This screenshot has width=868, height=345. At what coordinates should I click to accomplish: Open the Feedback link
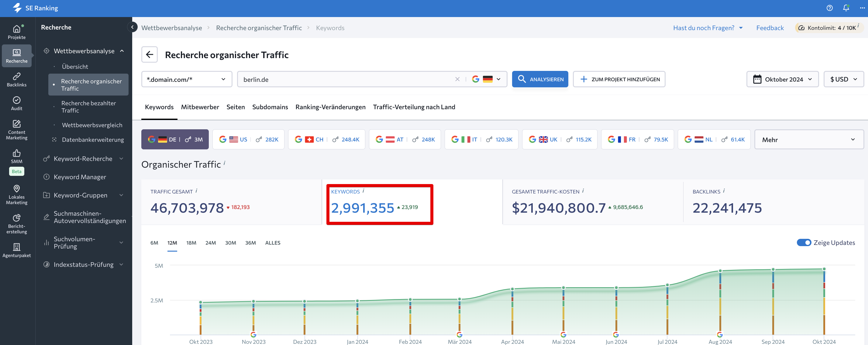pyautogui.click(x=770, y=28)
